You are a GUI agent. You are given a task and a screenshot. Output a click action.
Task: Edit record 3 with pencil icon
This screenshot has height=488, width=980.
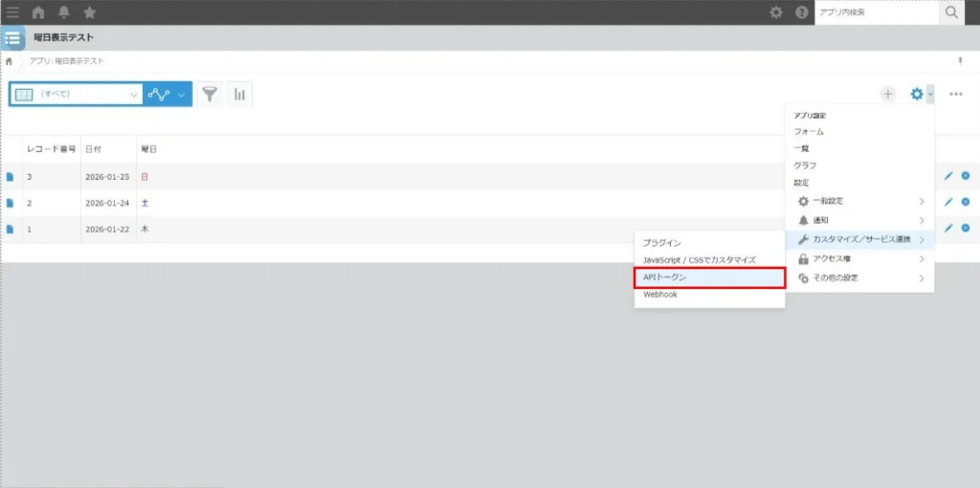(x=948, y=176)
